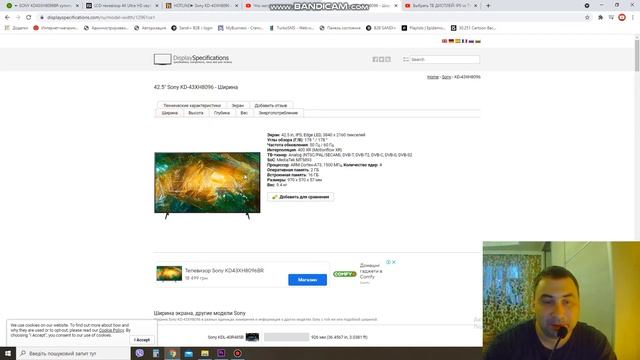This screenshot has height=360, width=640.
Task: Select the French language flag
Action: pos(464,41)
